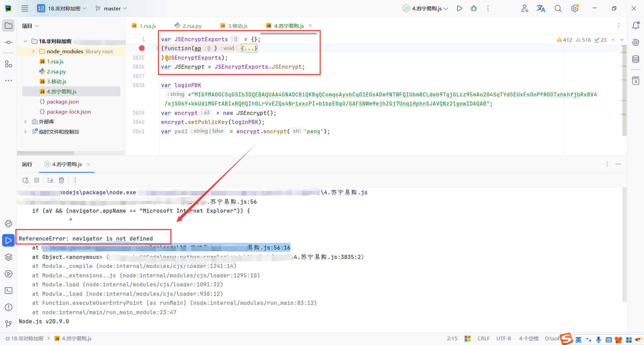Open the Commit tool window
Screen dimensions: 644x345
pos(9,43)
